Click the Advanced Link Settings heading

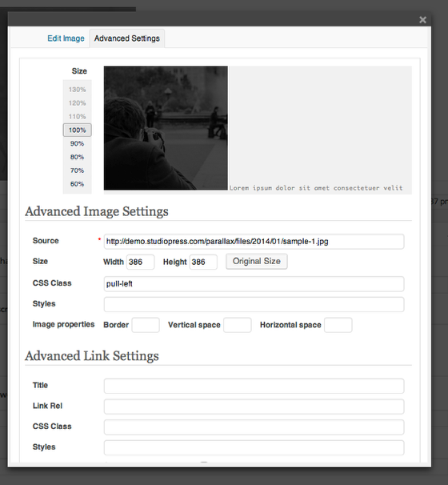point(92,356)
